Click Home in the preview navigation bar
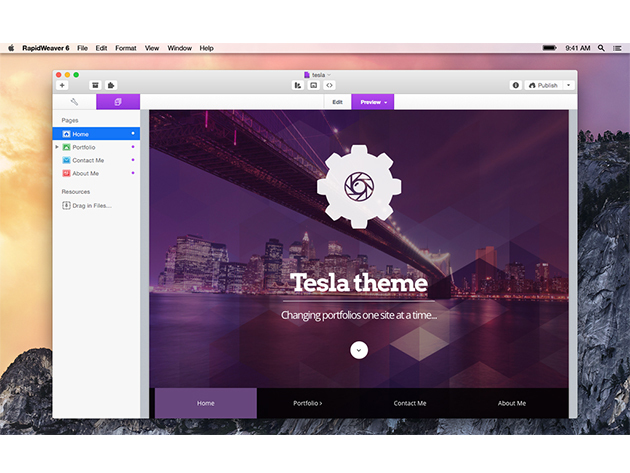This screenshot has height=473, width=630. point(206,403)
